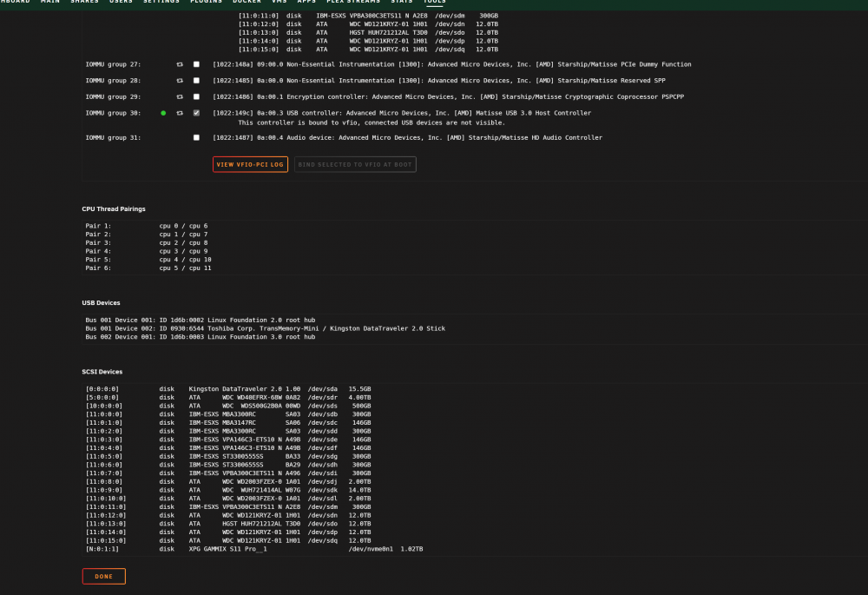
Task: Click the ST3300555SS /dev/sdg row
Action: pyautogui.click(x=228, y=456)
